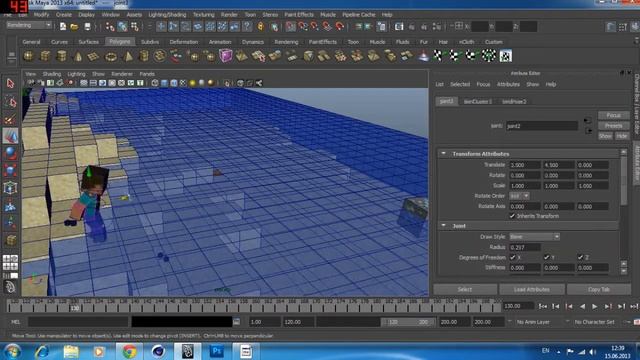
Task: Activate the Move tool with cone icon
Action: tap(10, 136)
